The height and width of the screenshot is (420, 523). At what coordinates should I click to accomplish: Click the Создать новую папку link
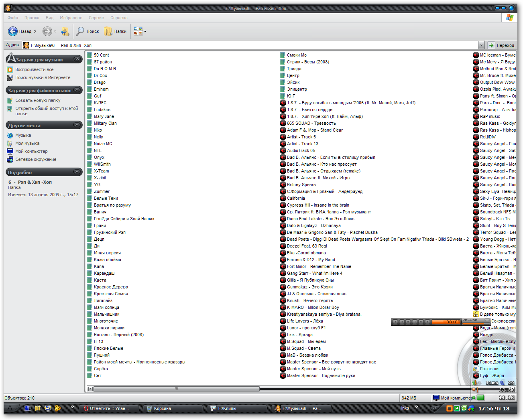coord(38,100)
